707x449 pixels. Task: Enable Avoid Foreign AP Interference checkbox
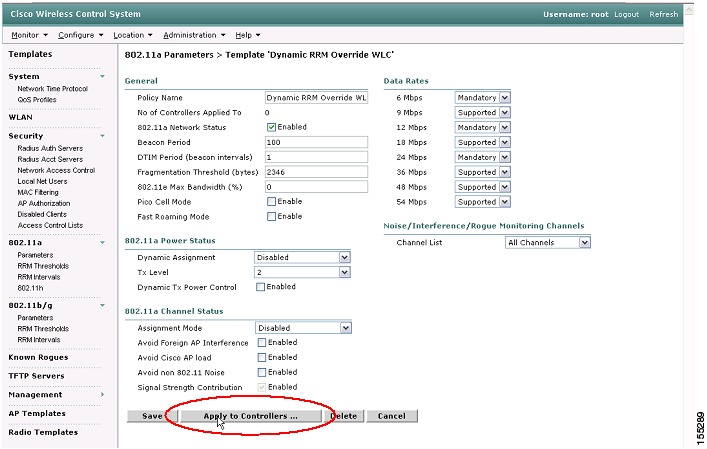262,343
